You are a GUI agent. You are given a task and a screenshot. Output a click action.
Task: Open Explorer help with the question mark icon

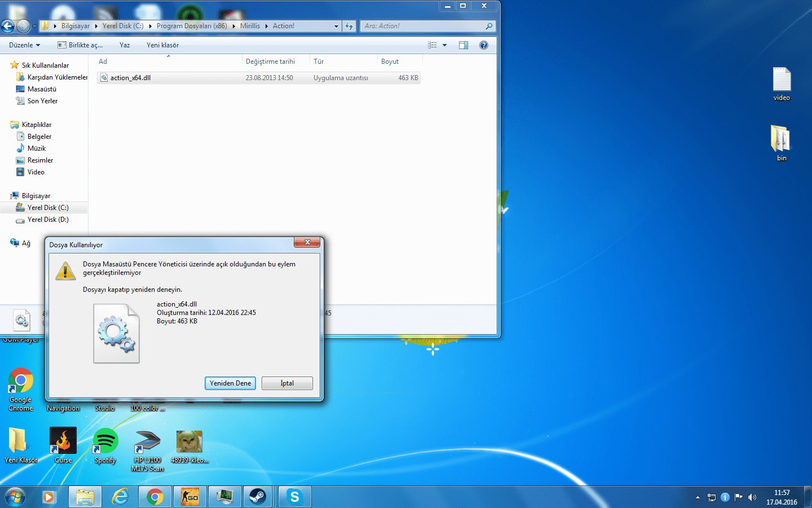pos(484,45)
